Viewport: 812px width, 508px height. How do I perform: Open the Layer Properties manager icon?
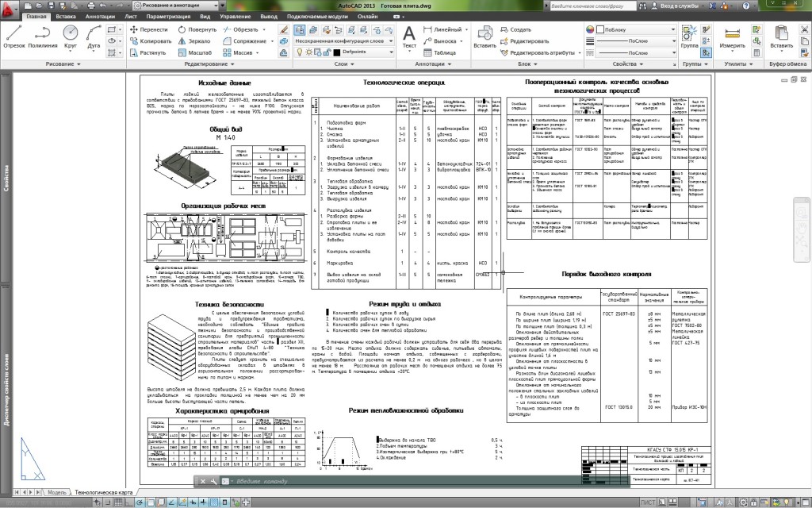coord(299,29)
